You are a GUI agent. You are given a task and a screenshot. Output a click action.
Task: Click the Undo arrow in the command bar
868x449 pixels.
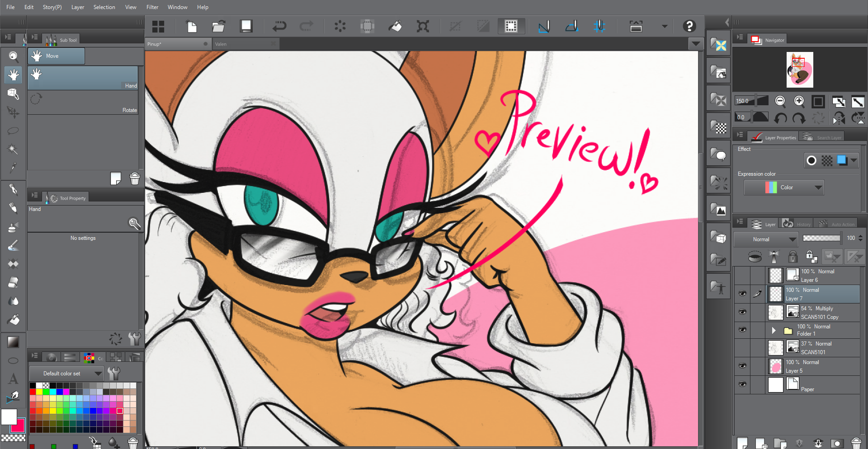tap(279, 26)
